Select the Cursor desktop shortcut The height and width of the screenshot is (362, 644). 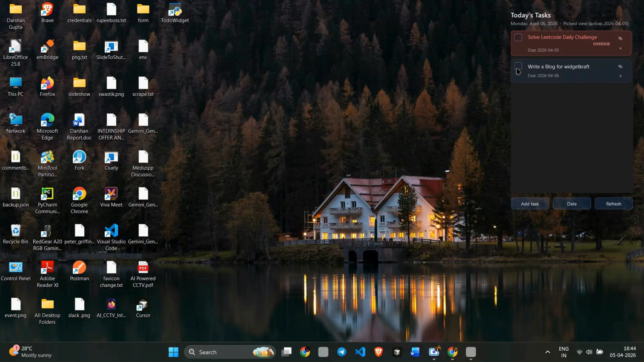pyautogui.click(x=143, y=308)
